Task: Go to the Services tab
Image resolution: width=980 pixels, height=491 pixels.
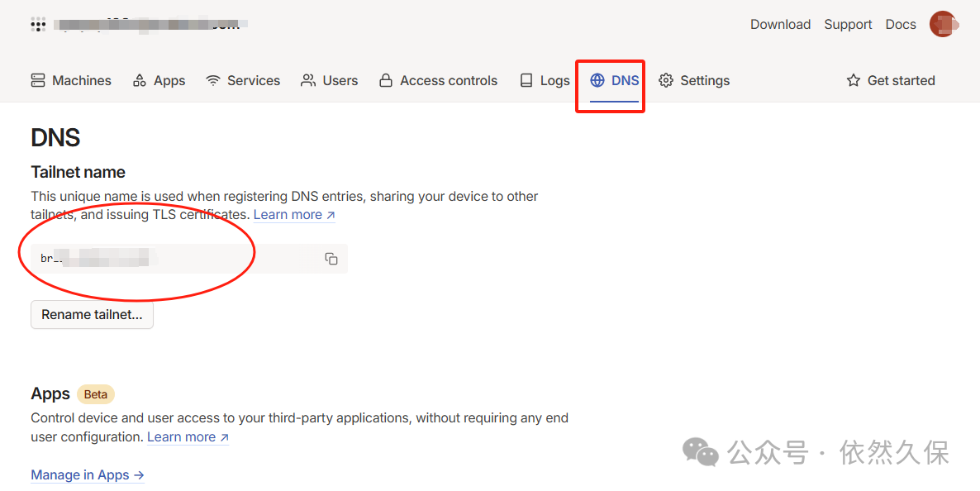Action: pos(243,81)
